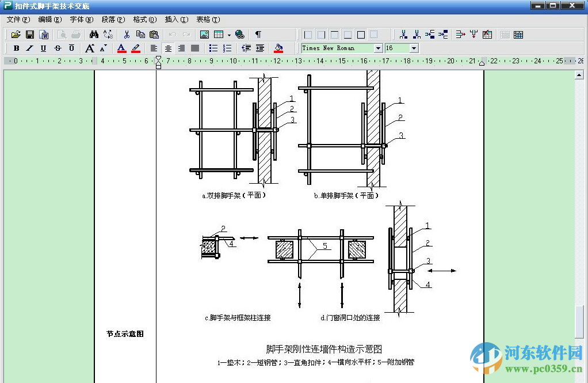
Task: Apply bulleted list
Action: pyautogui.click(x=213, y=48)
